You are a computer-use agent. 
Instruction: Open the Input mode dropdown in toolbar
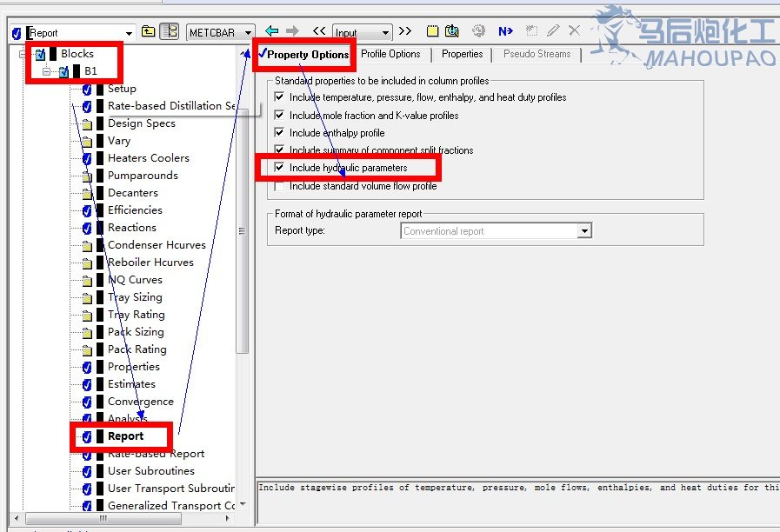tap(386, 32)
